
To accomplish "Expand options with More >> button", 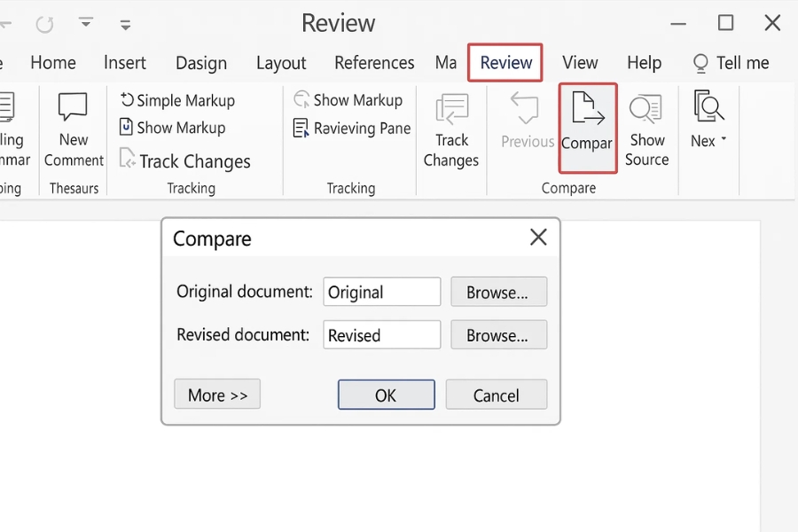I will pyautogui.click(x=217, y=395).
